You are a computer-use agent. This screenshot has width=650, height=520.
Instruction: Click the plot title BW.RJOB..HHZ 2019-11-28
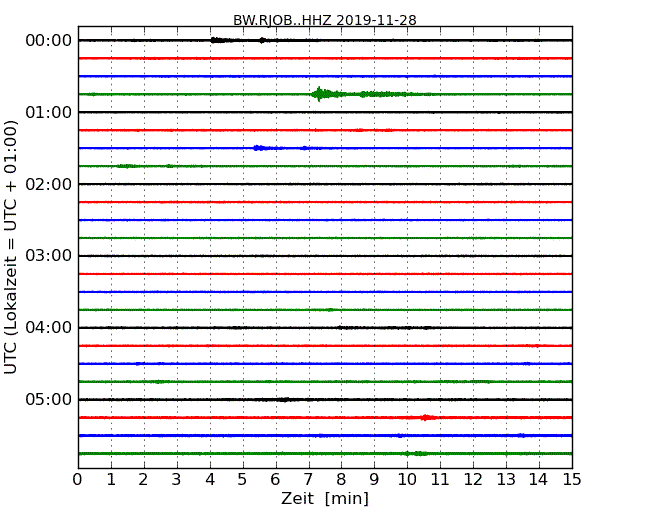point(325,20)
